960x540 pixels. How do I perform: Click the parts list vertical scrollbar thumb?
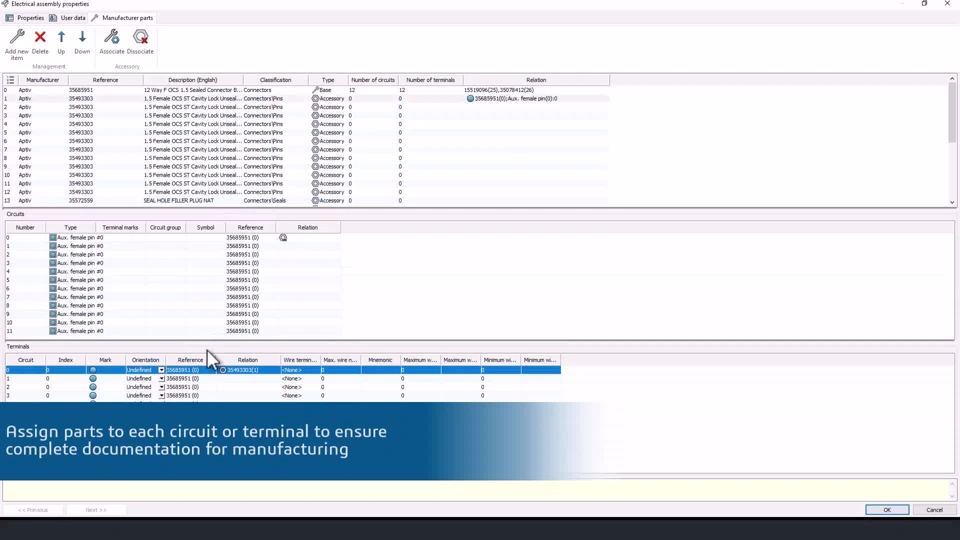(x=952, y=113)
